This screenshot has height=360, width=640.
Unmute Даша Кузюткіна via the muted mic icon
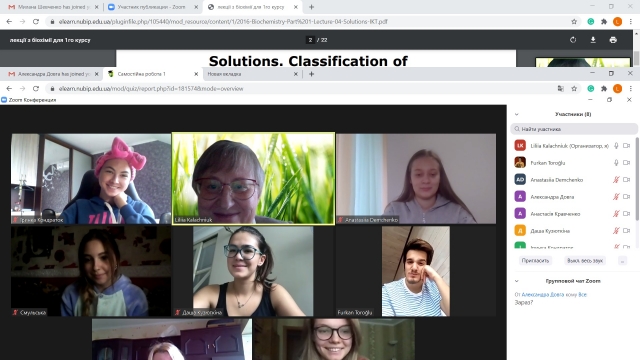click(x=616, y=231)
